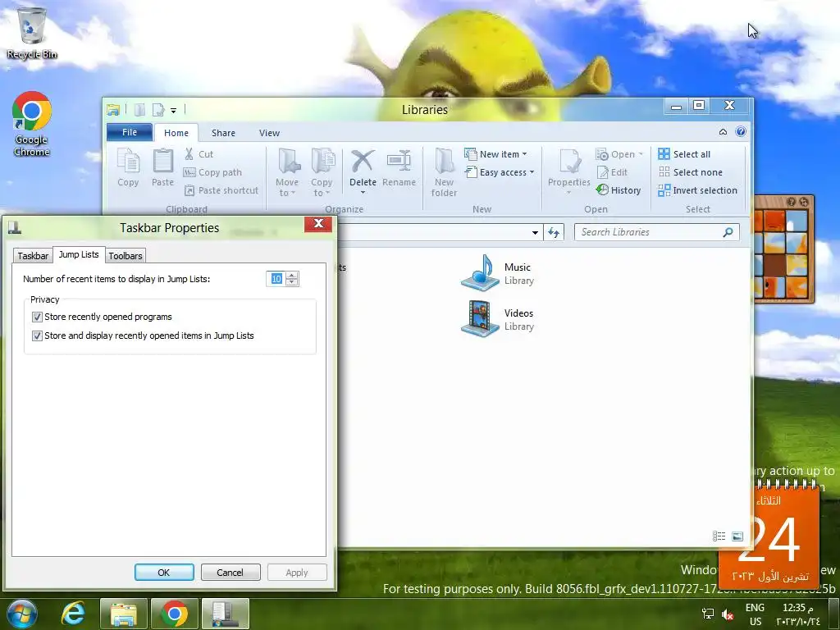This screenshot has width=840, height=630.
Task: Click the Chrome taskbar button
Action: click(174, 614)
